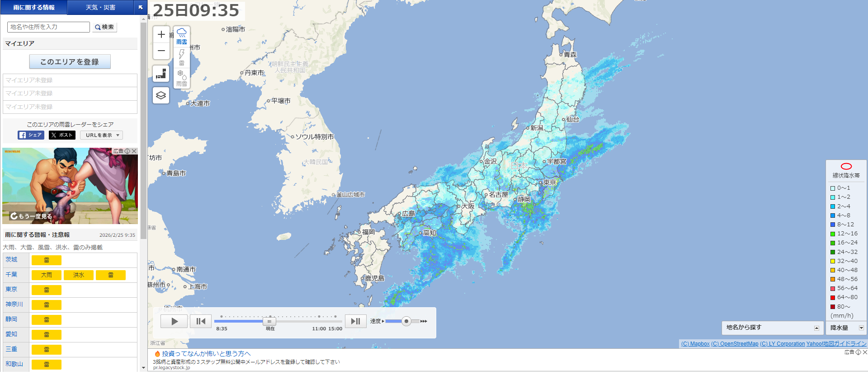Select the 雨に関する情報 tab
The height and width of the screenshot is (375, 868).
[x=34, y=7]
